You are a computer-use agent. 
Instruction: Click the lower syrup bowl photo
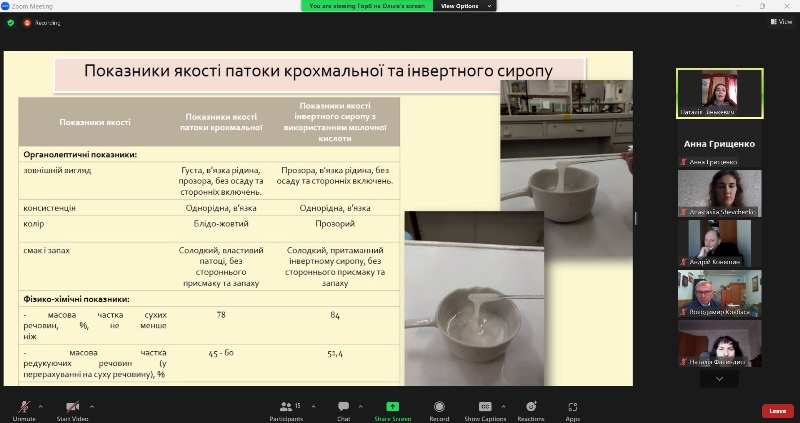coord(474,298)
